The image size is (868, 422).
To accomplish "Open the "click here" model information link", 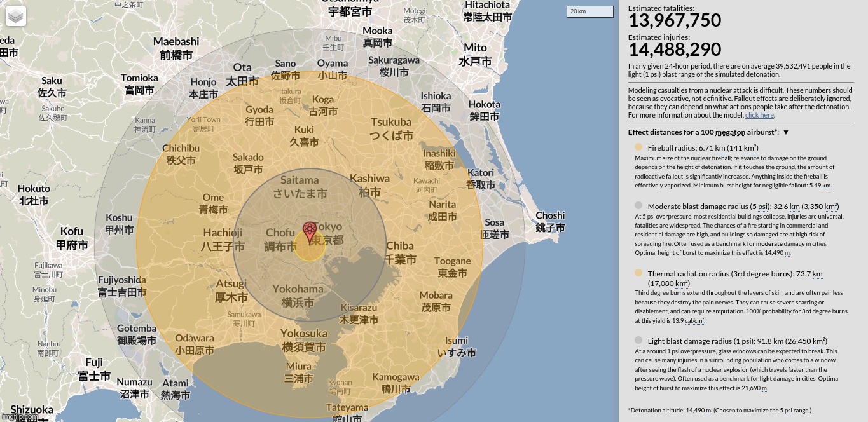I will [x=759, y=115].
